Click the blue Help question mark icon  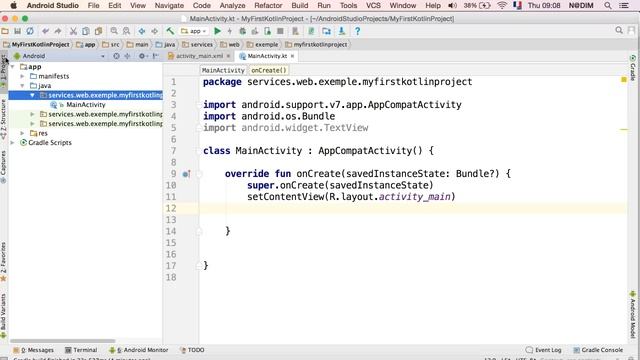click(358, 31)
